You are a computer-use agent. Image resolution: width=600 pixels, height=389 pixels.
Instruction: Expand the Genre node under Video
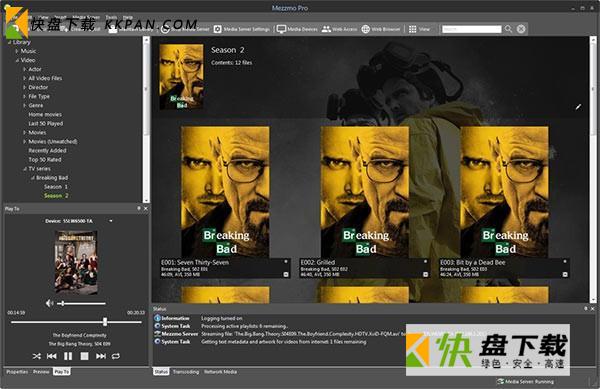click(24, 105)
